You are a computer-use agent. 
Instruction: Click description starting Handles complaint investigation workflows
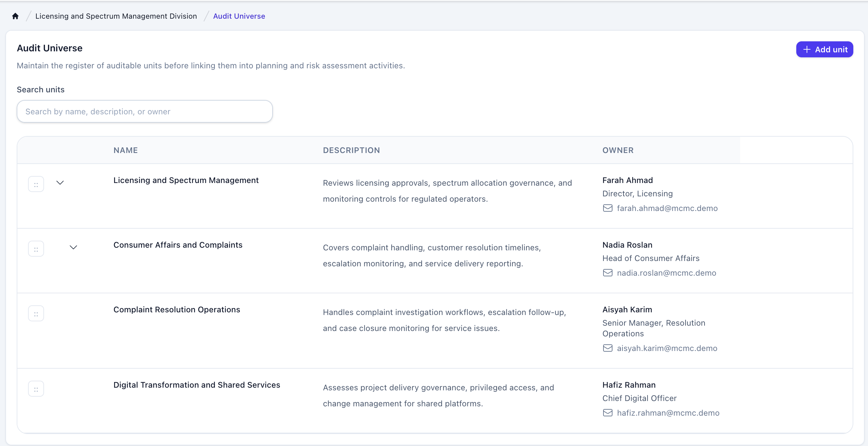[444, 320]
